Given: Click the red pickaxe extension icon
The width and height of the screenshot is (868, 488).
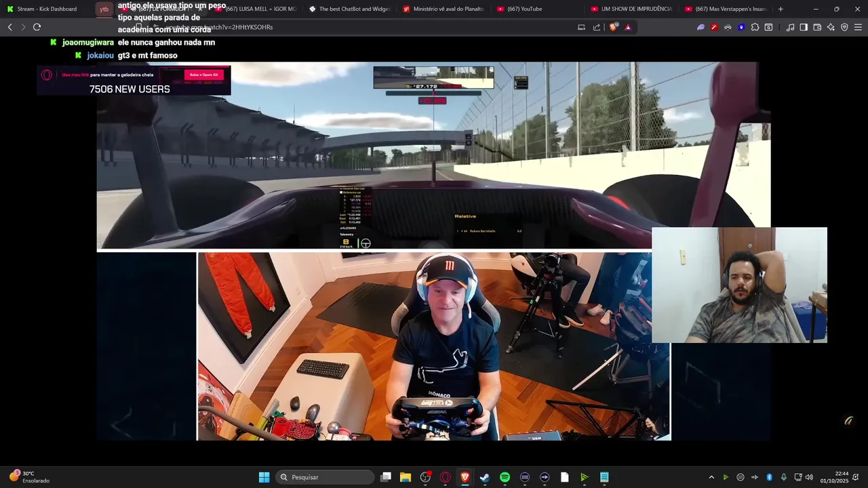Looking at the screenshot, I should tap(714, 27).
